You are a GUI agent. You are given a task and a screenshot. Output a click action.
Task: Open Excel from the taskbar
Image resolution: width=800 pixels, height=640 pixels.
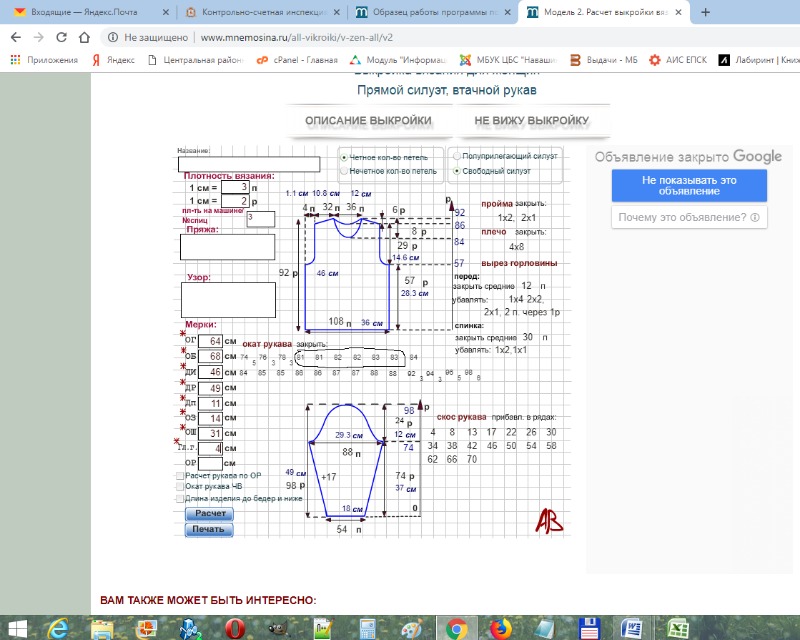pos(675,628)
